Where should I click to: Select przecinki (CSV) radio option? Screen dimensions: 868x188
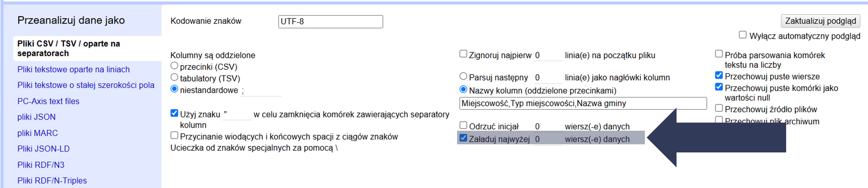(x=174, y=66)
